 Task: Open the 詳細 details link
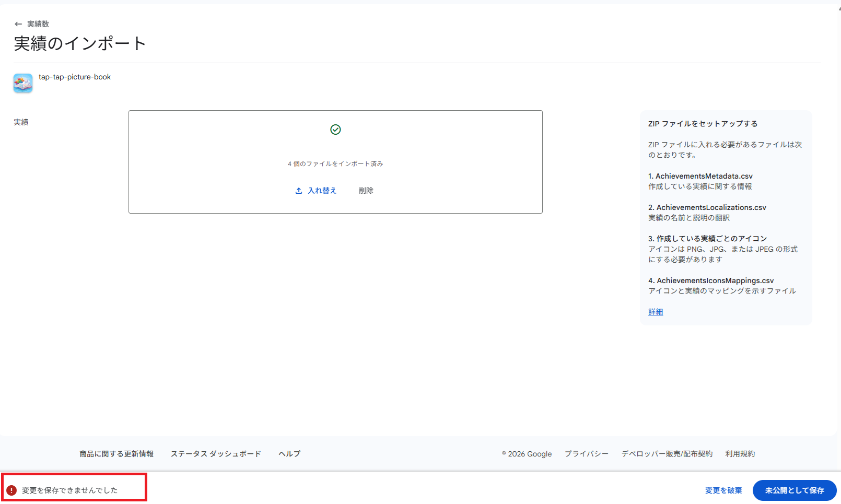(656, 312)
